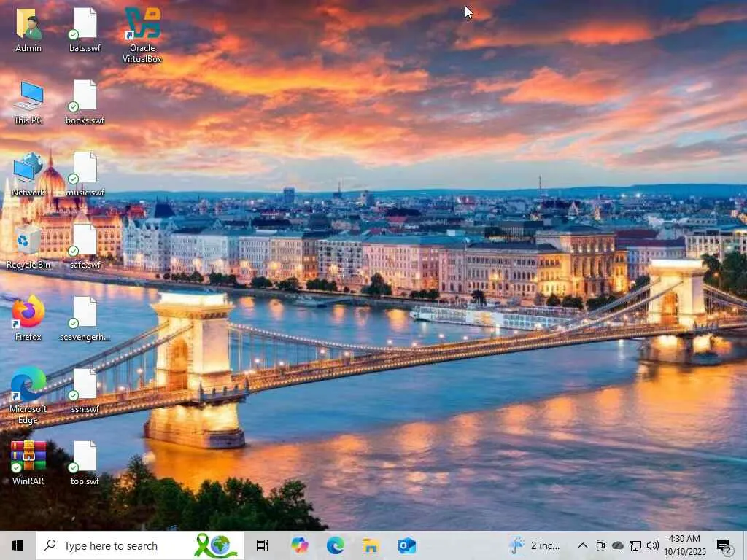The width and height of the screenshot is (747, 560).
Task: Open the Windows Start menu
Action: click(x=18, y=545)
